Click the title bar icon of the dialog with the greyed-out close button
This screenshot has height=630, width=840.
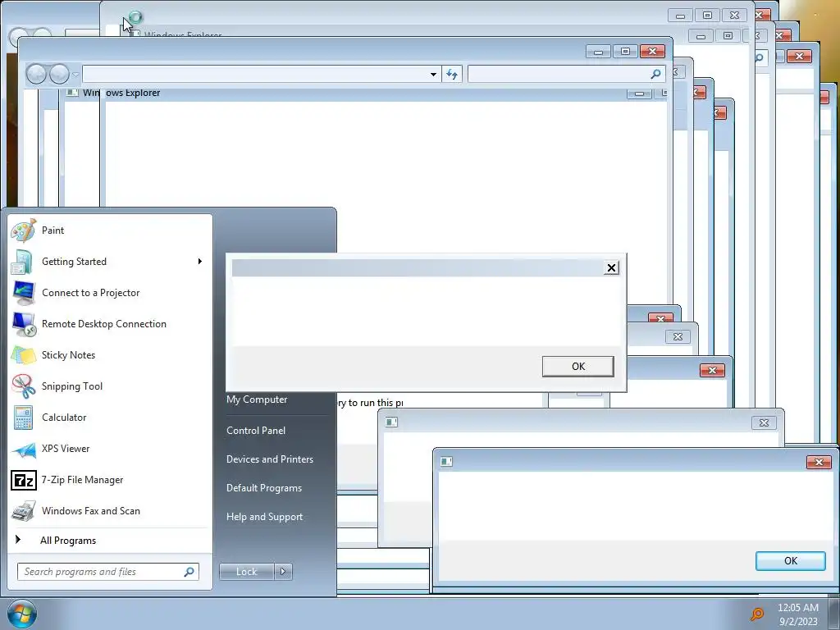391,422
